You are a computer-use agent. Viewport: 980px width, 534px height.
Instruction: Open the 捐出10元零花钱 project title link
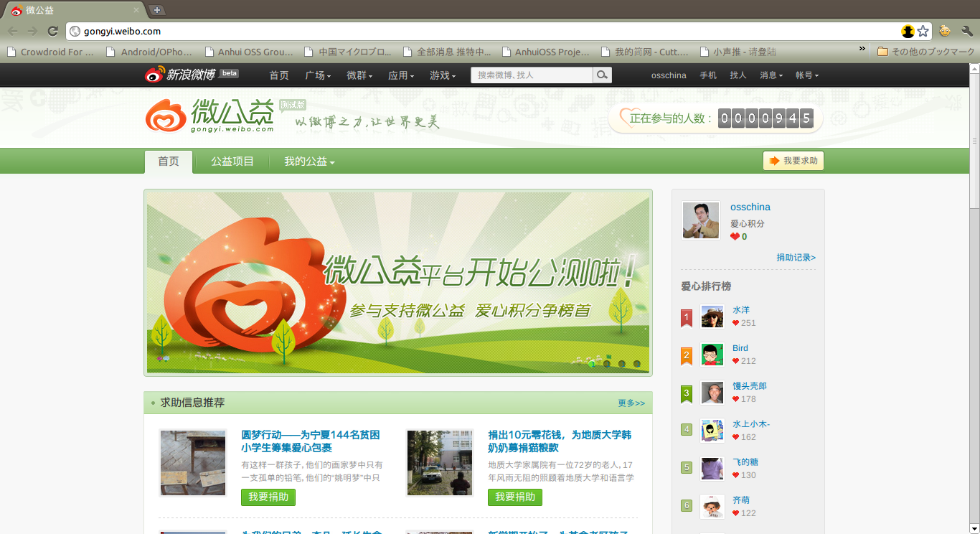[x=560, y=441]
